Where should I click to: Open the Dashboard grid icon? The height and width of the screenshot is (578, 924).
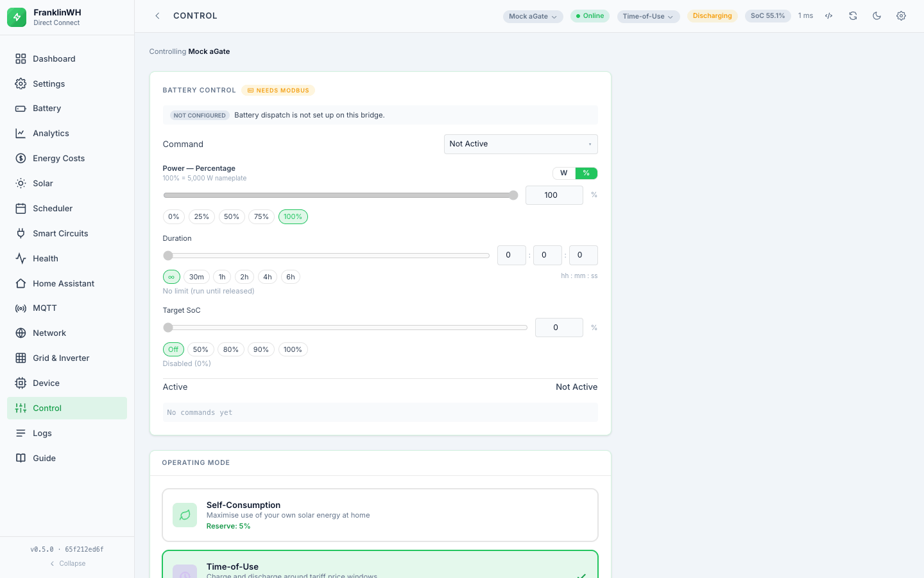(x=21, y=59)
